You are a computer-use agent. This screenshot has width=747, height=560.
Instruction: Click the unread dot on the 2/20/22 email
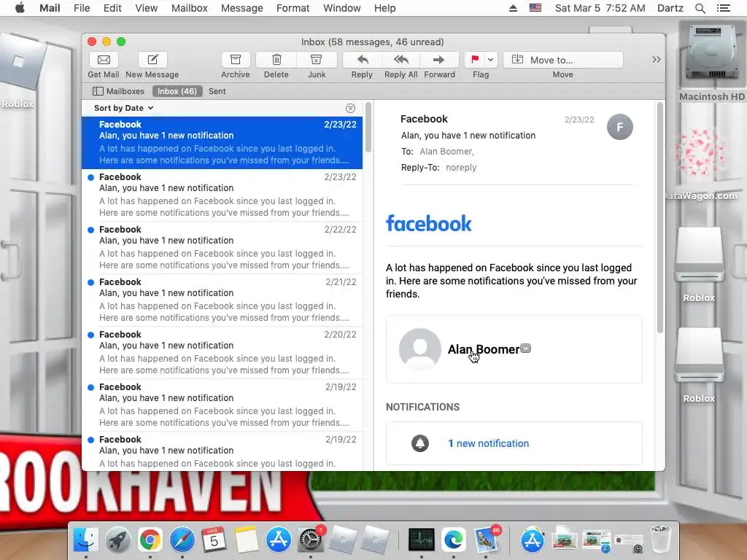click(x=90, y=335)
